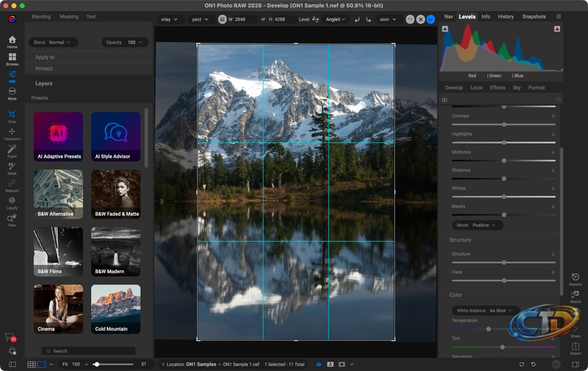Select the Super select tool
The height and width of the screenshot is (371, 588).
[12, 151]
